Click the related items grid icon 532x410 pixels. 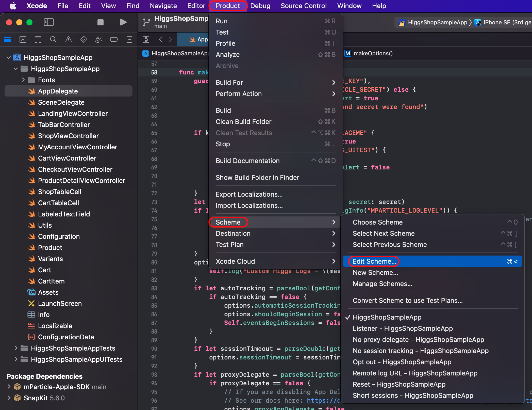point(146,39)
